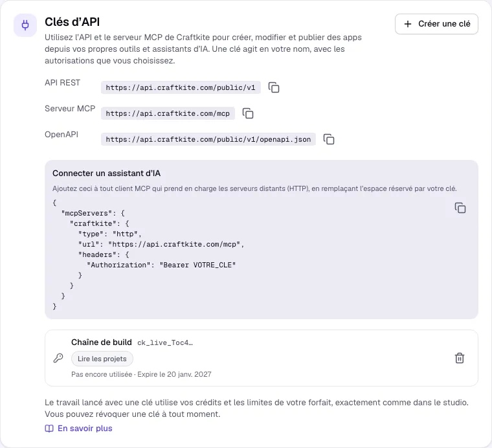Click the Lire les projets permission badge
This screenshot has height=448, width=492.
102,359
